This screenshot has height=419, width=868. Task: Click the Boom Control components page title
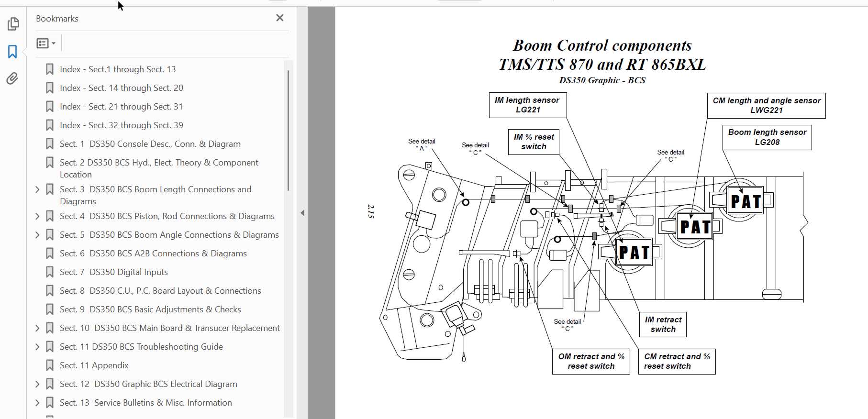tap(602, 55)
